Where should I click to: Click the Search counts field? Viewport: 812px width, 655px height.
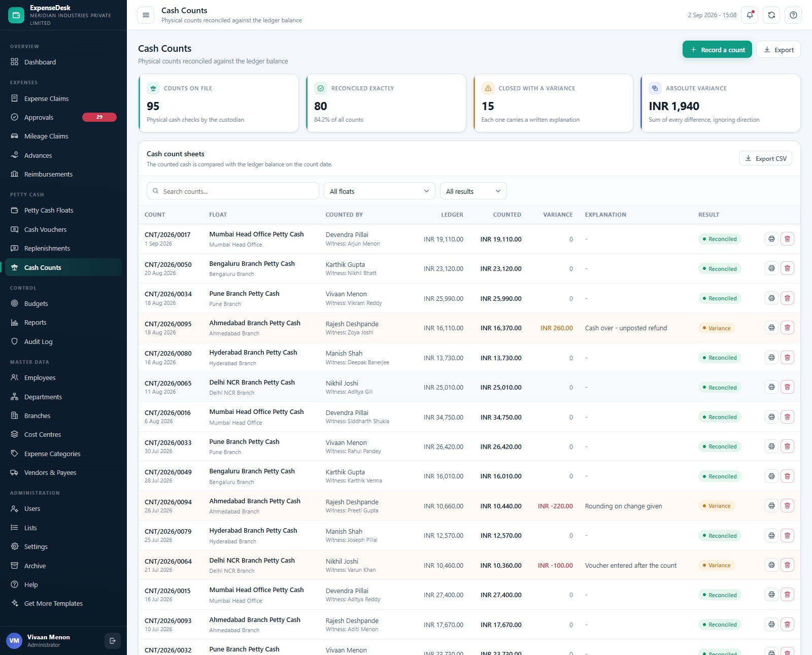pos(233,191)
